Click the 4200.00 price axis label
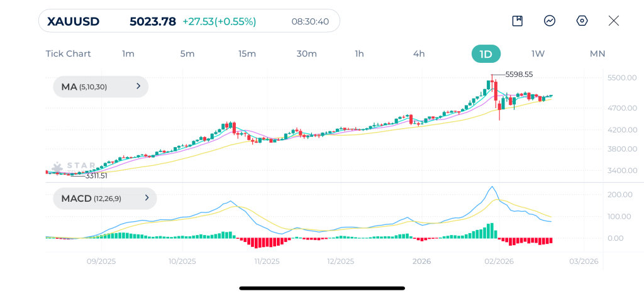The image size is (644, 296). [x=622, y=129]
